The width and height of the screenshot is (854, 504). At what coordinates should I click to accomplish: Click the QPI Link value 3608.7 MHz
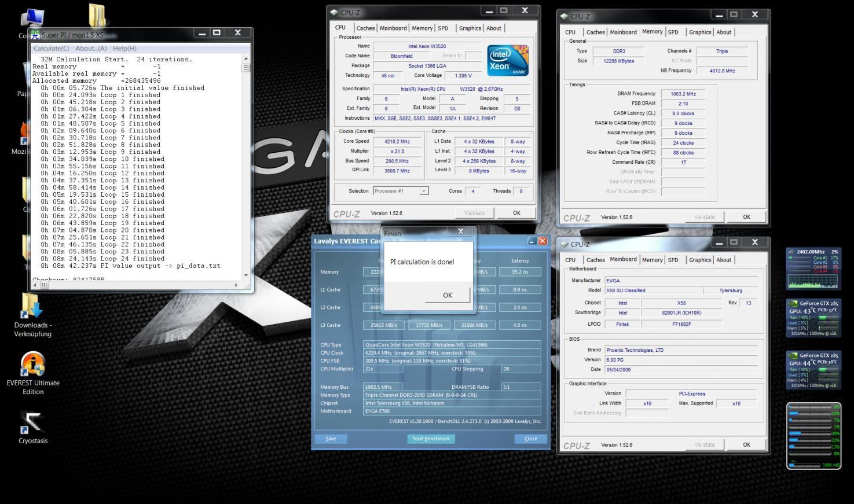click(x=397, y=171)
